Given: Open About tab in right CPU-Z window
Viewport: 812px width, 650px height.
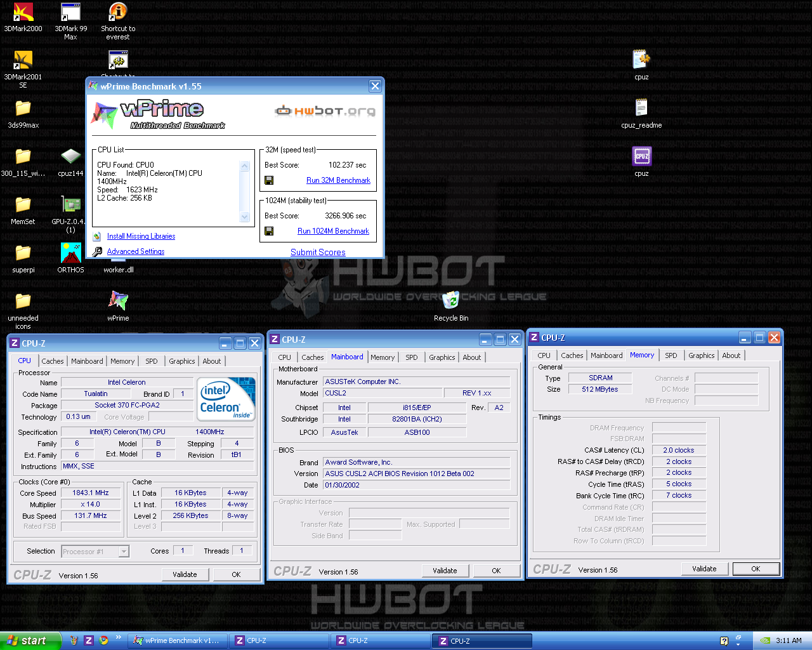Looking at the screenshot, I should [731, 355].
